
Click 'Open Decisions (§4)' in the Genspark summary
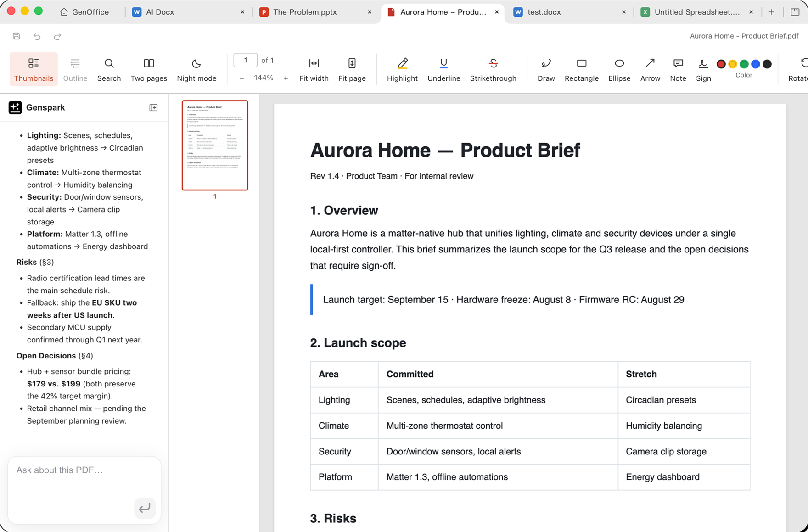(55, 356)
